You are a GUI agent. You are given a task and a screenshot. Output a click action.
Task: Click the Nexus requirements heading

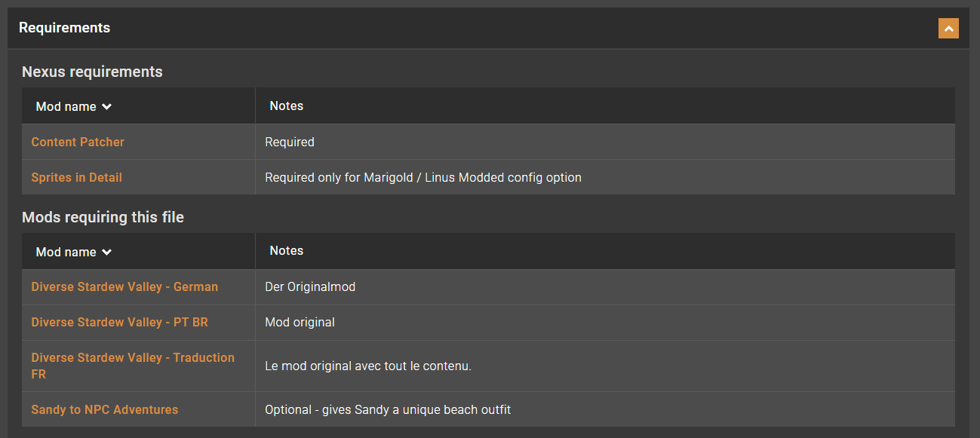pos(92,72)
